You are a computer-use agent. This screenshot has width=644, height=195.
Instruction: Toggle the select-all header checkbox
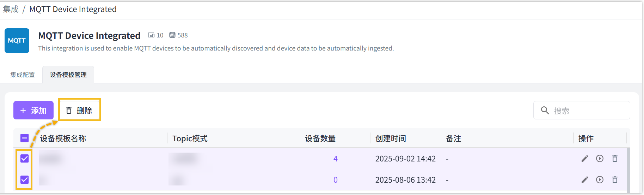tap(24, 138)
